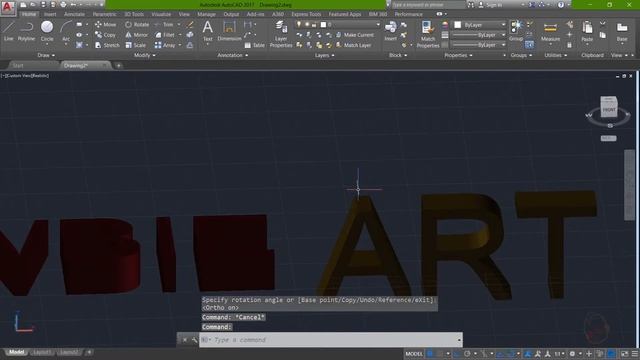
Task: Close the command line window
Action: [184, 340]
